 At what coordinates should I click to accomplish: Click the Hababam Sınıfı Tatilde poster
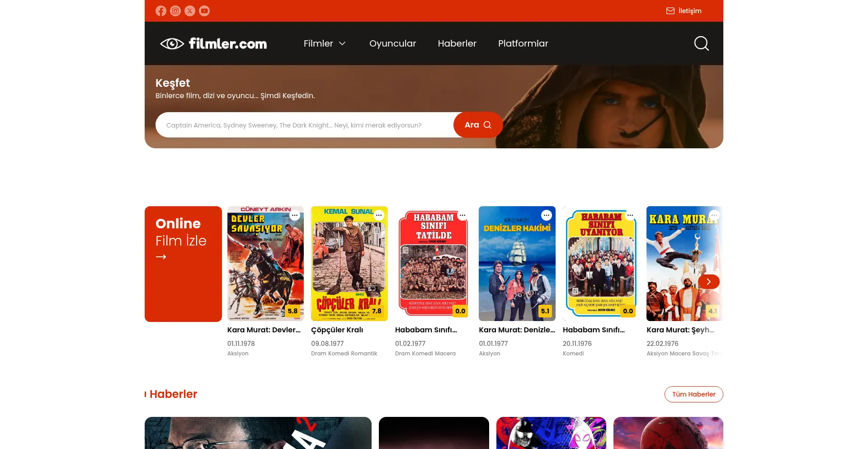point(433,264)
